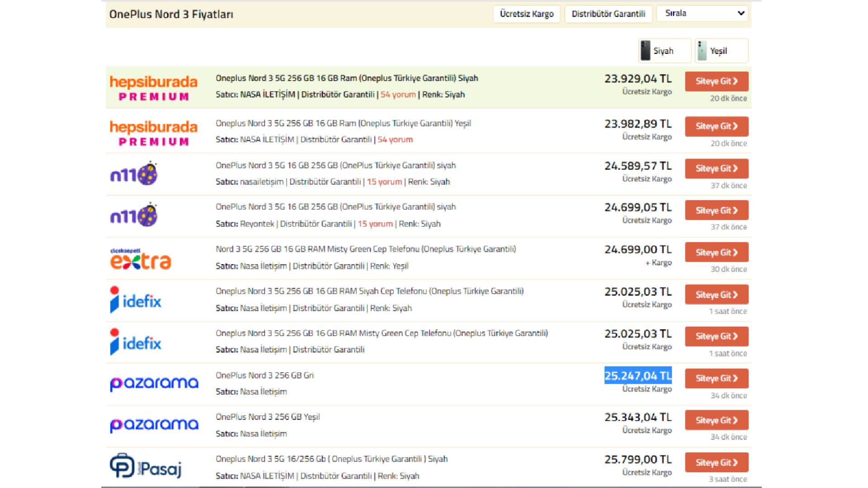Screen dimensions: 868x488
Task: Click Siteye Git for 25.799,00 TL offer
Action: tap(717, 463)
